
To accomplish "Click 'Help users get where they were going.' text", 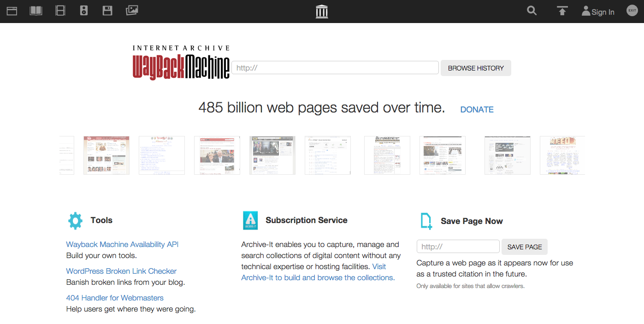I will [x=131, y=309].
